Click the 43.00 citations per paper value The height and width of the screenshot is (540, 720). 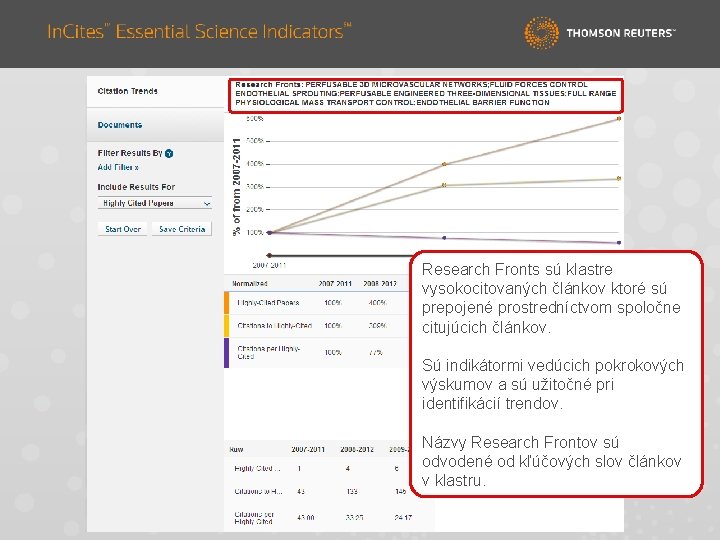point(305,518)
